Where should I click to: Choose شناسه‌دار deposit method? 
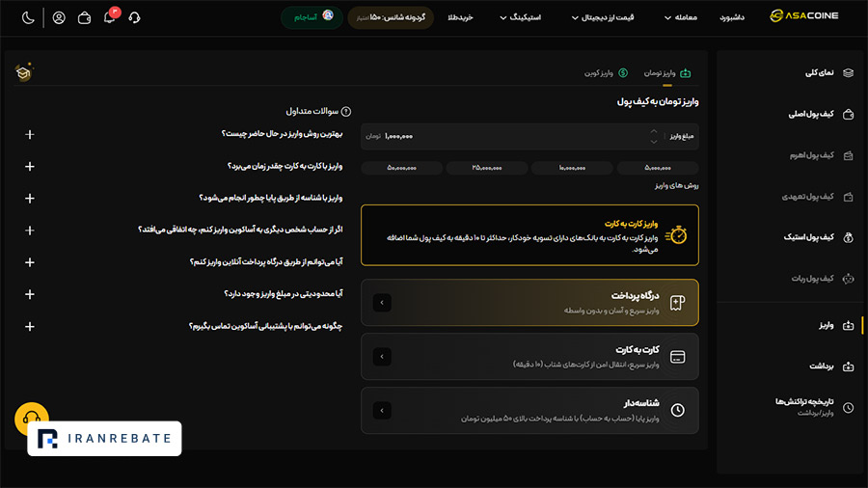pyautogui.click(x=529, y=410)
